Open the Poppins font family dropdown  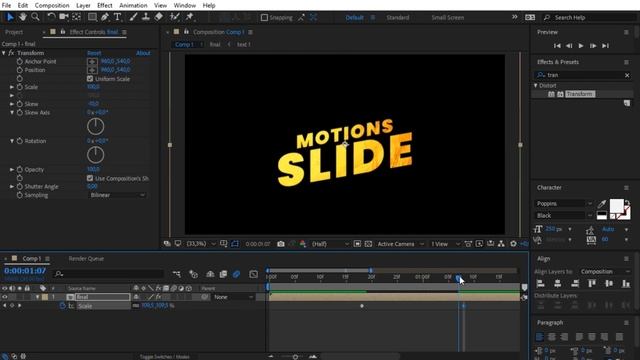564,203
